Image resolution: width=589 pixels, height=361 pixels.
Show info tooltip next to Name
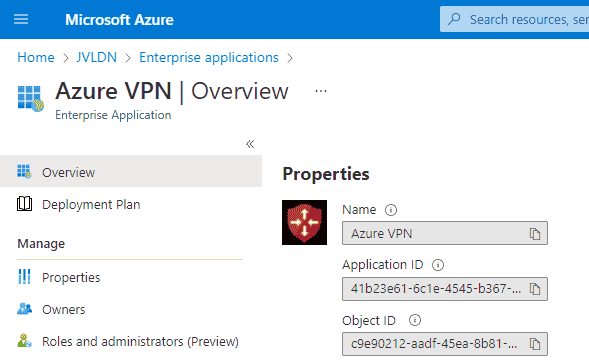391,210
